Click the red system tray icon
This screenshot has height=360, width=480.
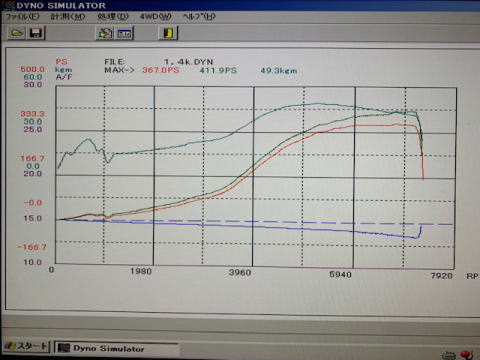467,354
